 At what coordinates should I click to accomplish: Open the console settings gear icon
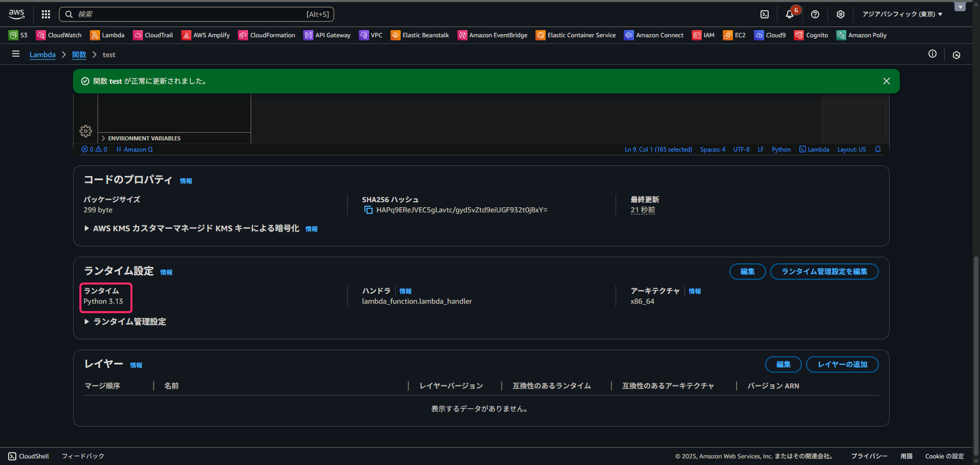point(840,14)
